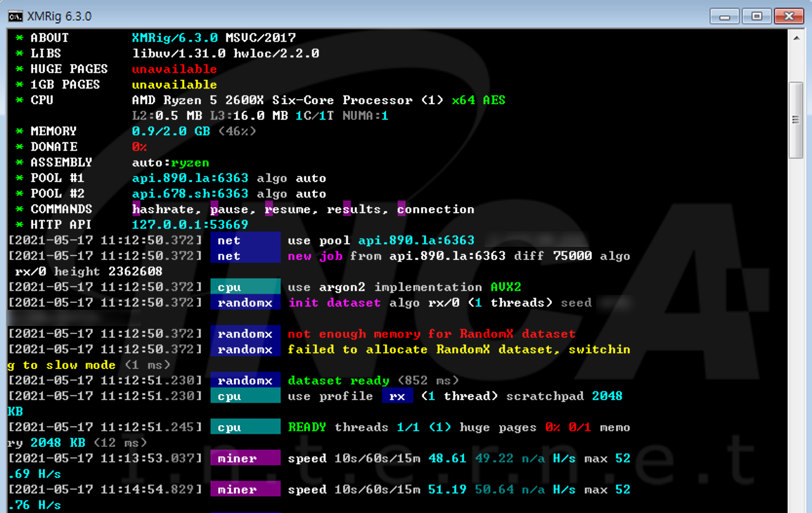Screen dimensions: 812x513
Task: Click the XMRig 6.3.0 window title text
Action: (x=59, y=16)
